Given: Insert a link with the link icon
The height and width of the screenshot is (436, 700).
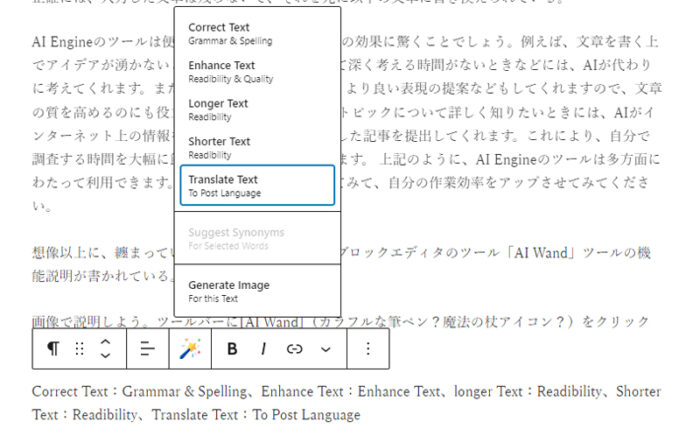Looking at the screenshot, I should (294, 349).
